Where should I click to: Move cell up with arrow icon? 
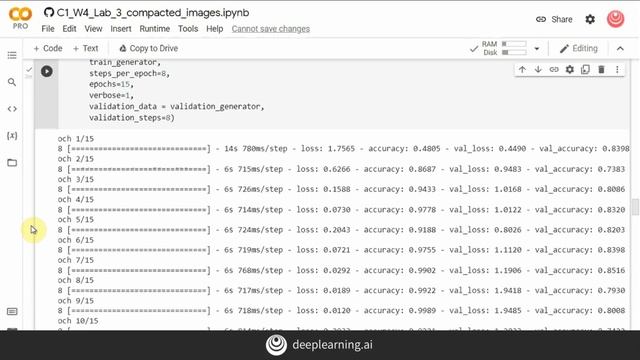point(522,69)
